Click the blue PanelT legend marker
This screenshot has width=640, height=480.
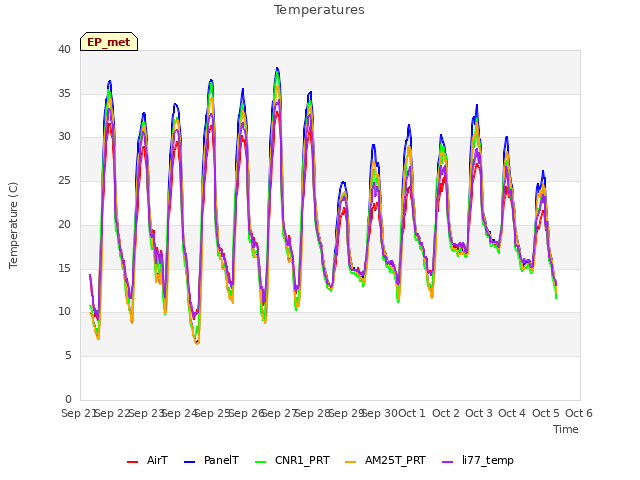click(189, 462)
